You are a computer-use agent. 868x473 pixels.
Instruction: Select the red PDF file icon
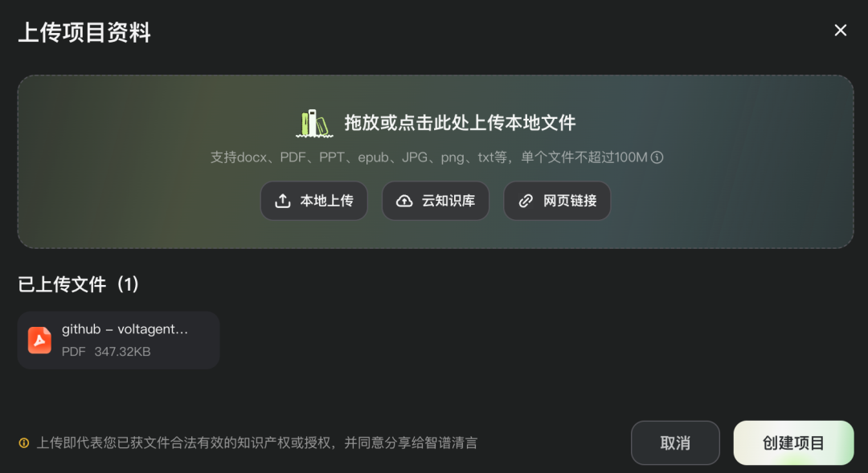[40, 340]
